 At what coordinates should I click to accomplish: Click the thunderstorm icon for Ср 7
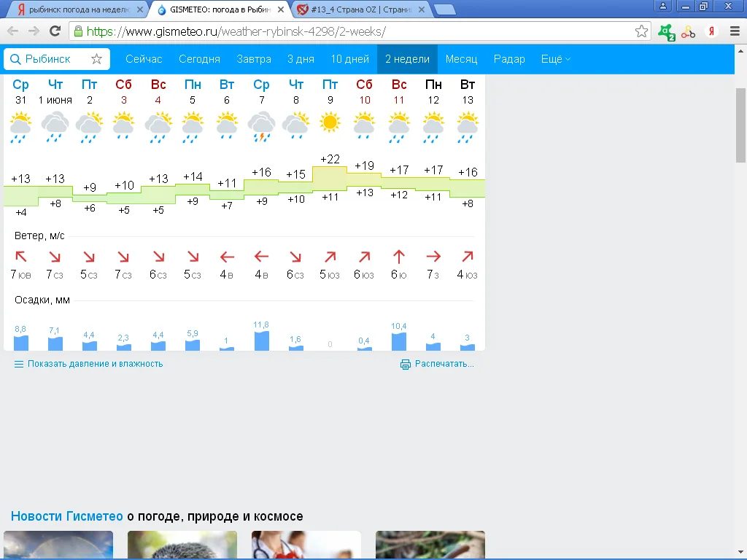point(262,127)
